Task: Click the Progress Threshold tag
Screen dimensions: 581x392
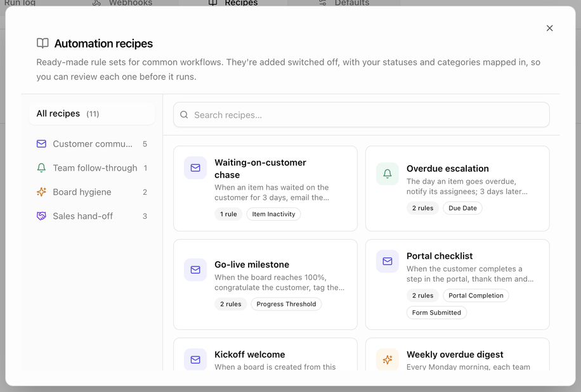Action: [286, 304]
